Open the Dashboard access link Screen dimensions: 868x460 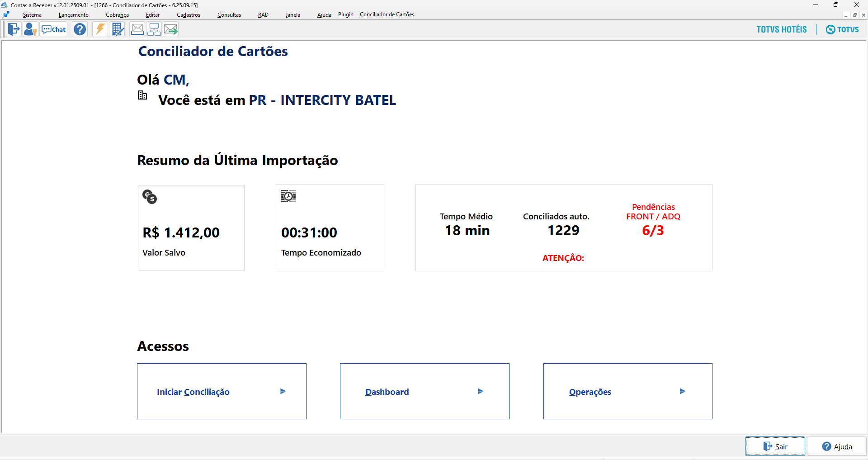[x=387, y=392]
